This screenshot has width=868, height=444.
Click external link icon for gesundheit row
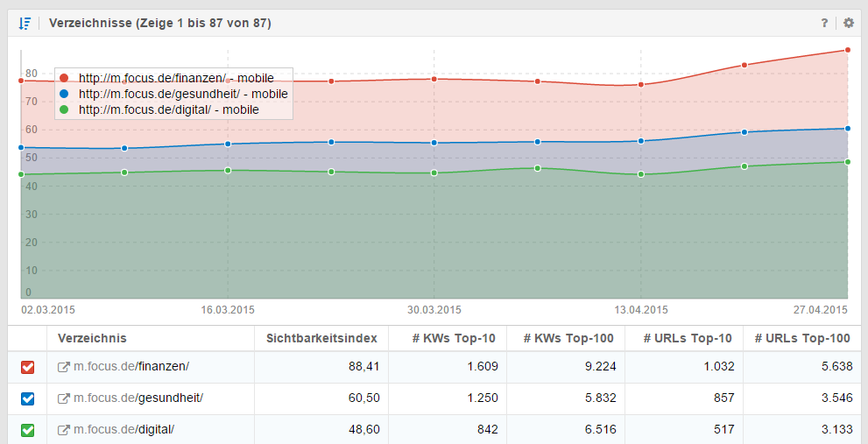click(x=63, y=398)
